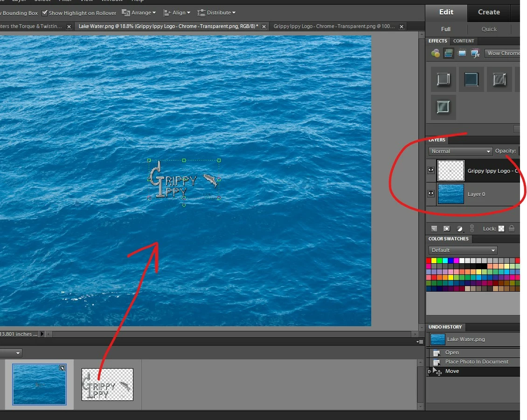Pick the red swatch in top row
The height and width of the screenshot is (420, 527).
tap(429, 260)
